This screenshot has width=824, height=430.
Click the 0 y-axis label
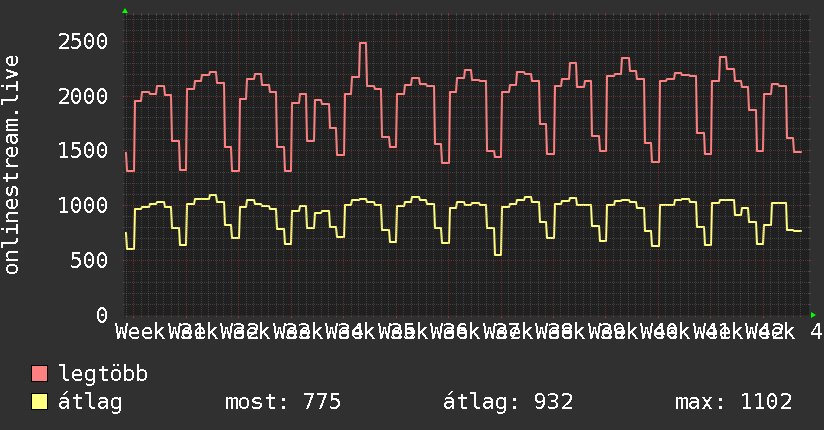tap(102, 315)
